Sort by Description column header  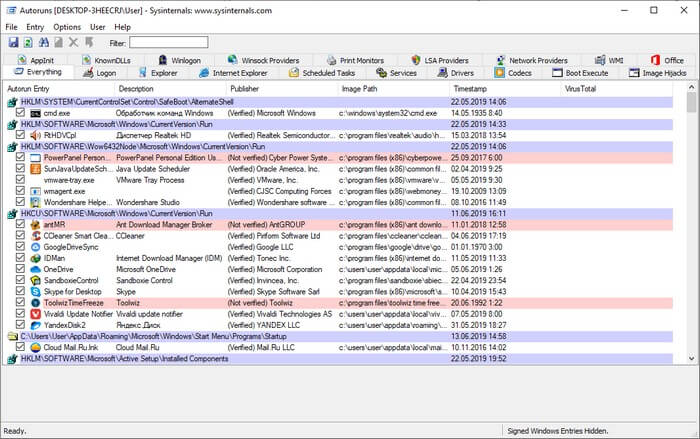click(x=171, y=89)
